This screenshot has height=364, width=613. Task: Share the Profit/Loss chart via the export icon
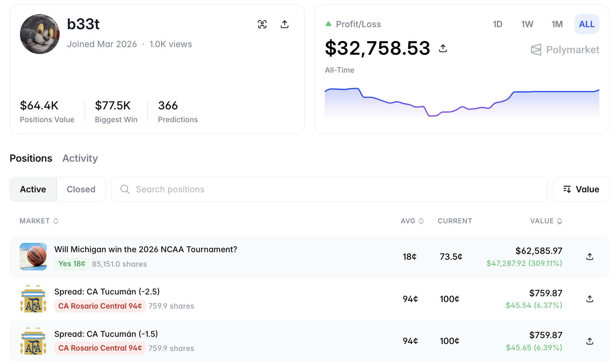point(443,48)
